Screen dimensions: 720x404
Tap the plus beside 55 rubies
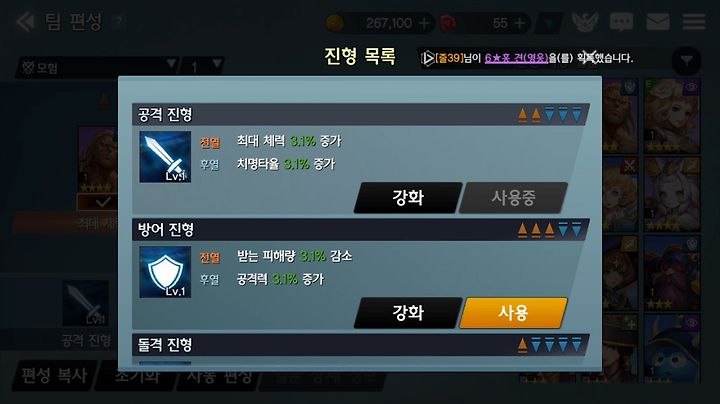pyautogui.click(x=520, y=23)
